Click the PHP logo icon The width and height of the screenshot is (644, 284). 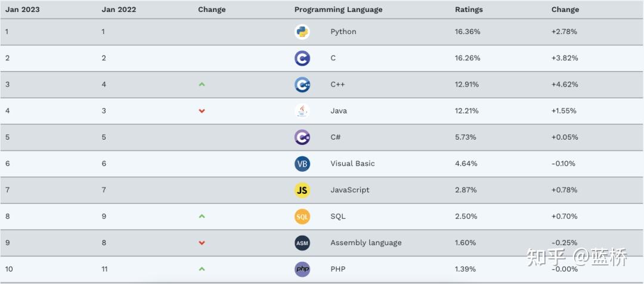[302, 269]
